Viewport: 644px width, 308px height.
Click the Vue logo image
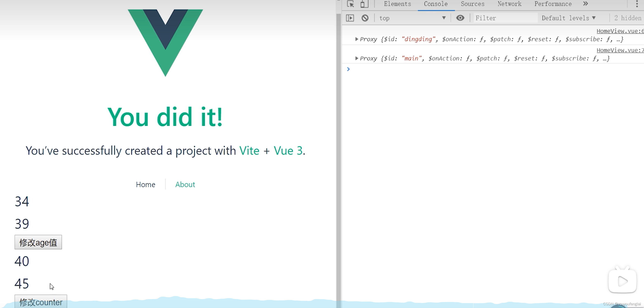click(165, 43)
